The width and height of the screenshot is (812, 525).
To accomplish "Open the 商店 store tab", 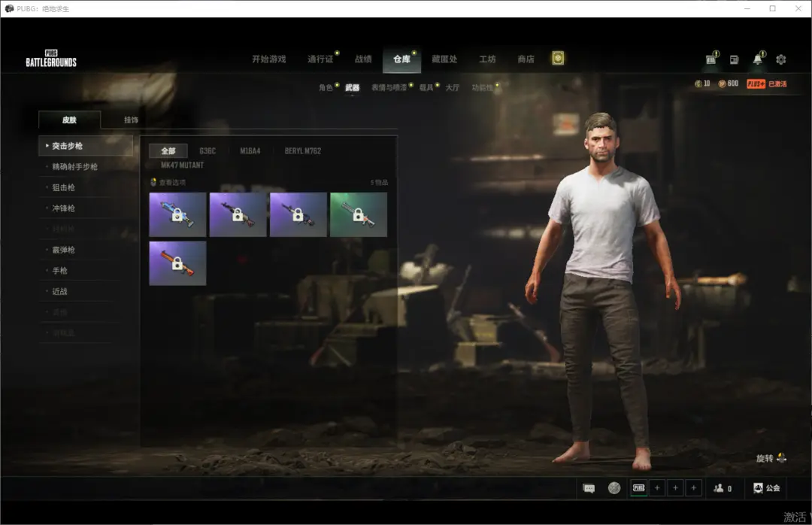I will (526, 59).
